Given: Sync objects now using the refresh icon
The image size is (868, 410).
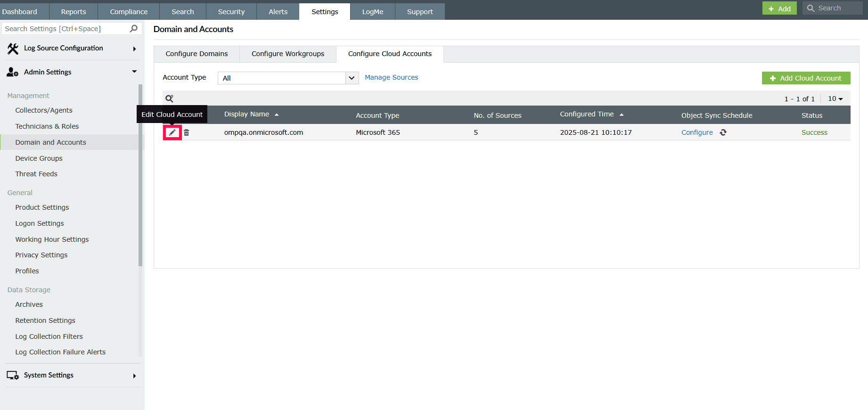Looking at the screenshot, I should (x=723, y=132).
